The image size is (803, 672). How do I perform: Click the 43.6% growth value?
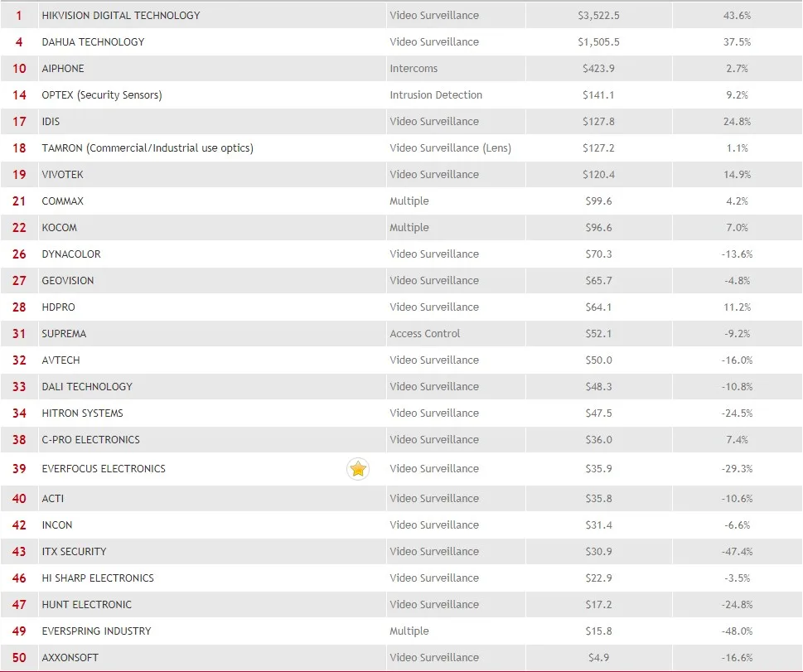coord(737,16)
